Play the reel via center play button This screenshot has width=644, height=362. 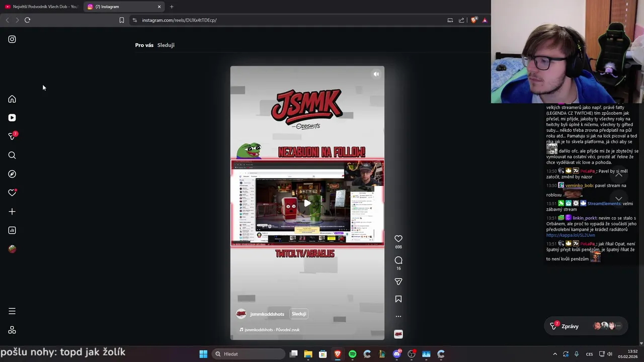(x=307, y=203)
